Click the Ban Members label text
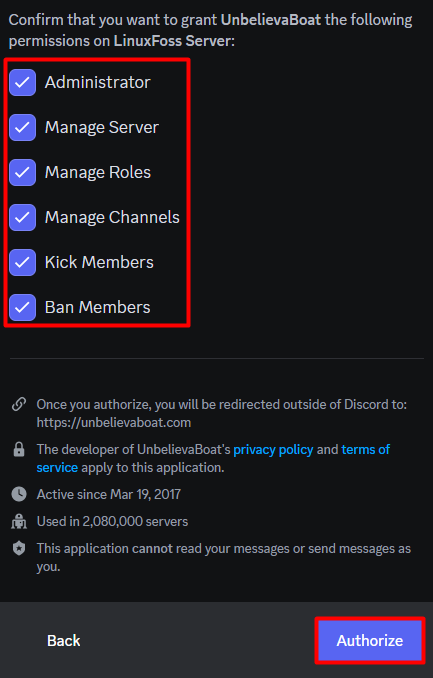The height and width of the screenshot is (678, 433). point(98,307)
